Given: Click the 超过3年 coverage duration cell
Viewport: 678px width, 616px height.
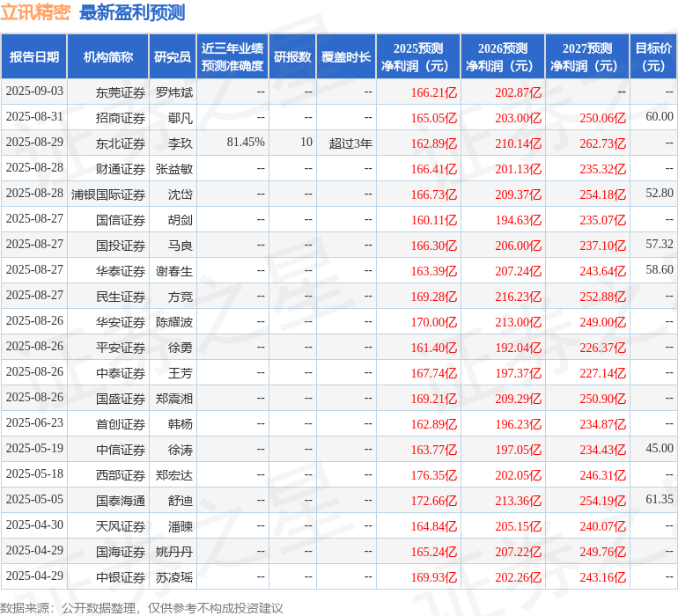Looking at the screenshot, I should [x=350, y=143].
